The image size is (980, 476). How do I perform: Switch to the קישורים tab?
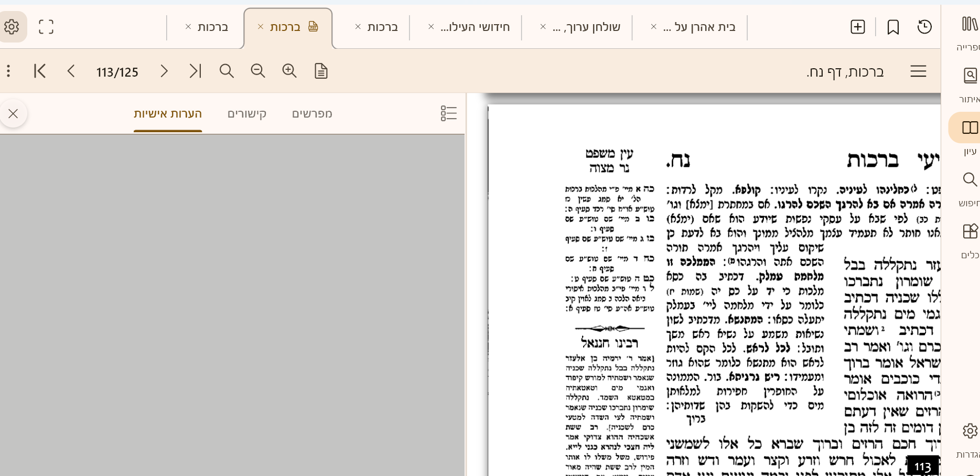[x=247, y=114]
